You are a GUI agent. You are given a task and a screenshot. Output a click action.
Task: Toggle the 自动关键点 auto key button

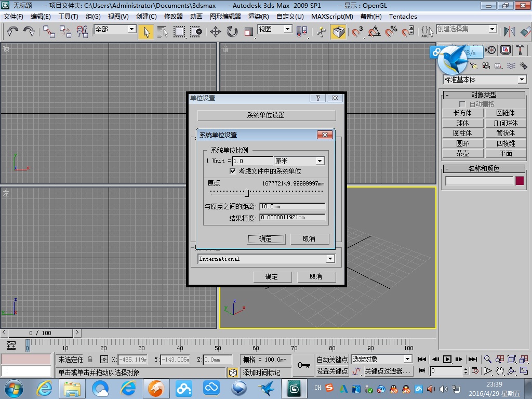tap(332, 360)
